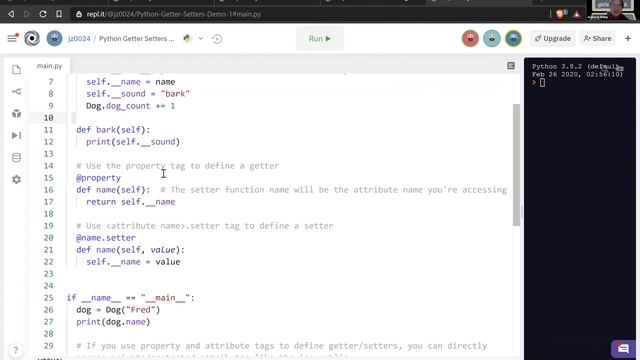Run the program with Run button

pyautogui.click(x=320, y=38)
